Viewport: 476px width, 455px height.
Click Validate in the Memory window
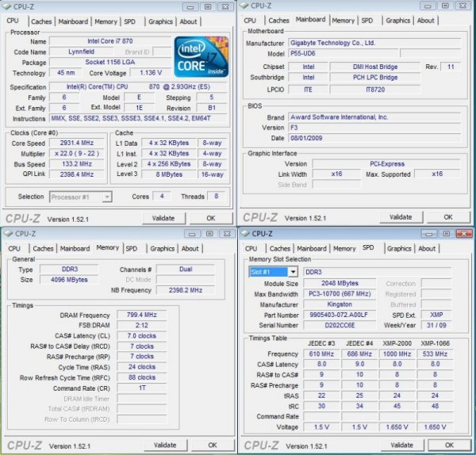pyautogui.click(x=165, y=445)
